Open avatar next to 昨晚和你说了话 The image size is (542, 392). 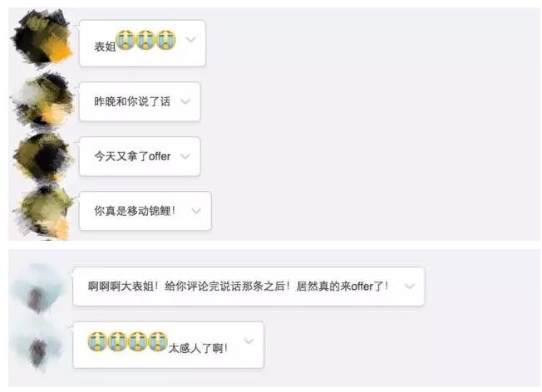coord(43,99)
